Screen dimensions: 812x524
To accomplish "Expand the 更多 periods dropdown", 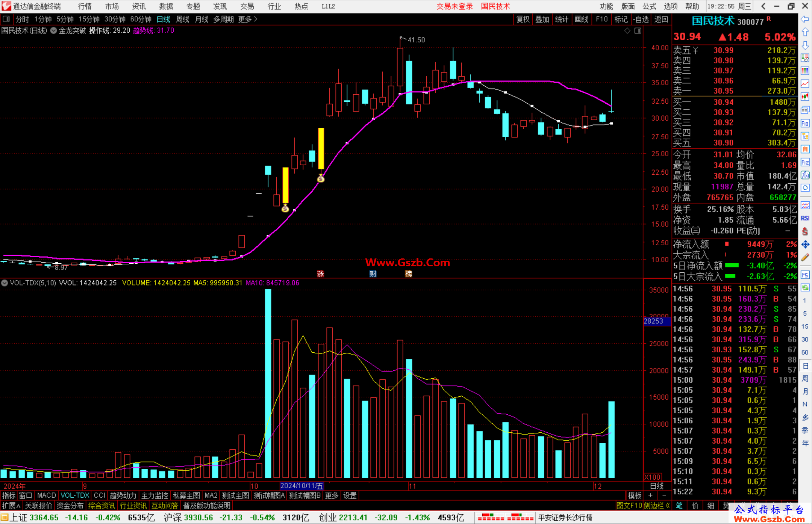I will [x=248, y=19].
